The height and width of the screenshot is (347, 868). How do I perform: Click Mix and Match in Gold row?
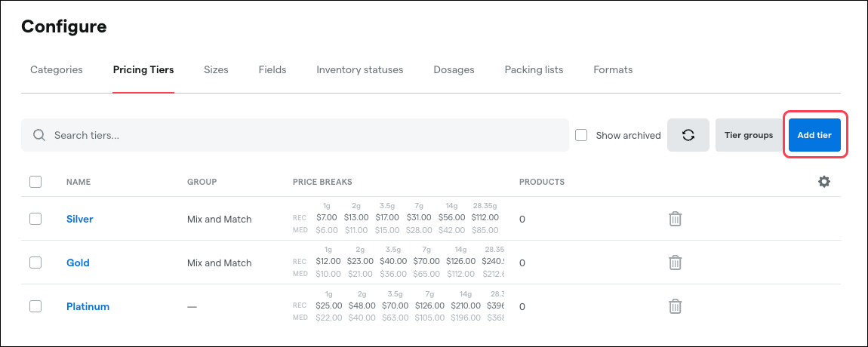[x=219, y=263]
